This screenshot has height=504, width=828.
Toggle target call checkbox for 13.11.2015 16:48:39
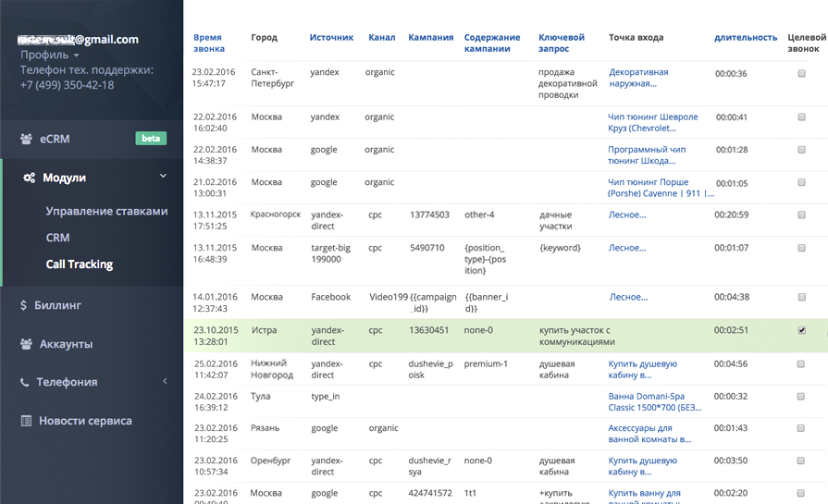801,248
